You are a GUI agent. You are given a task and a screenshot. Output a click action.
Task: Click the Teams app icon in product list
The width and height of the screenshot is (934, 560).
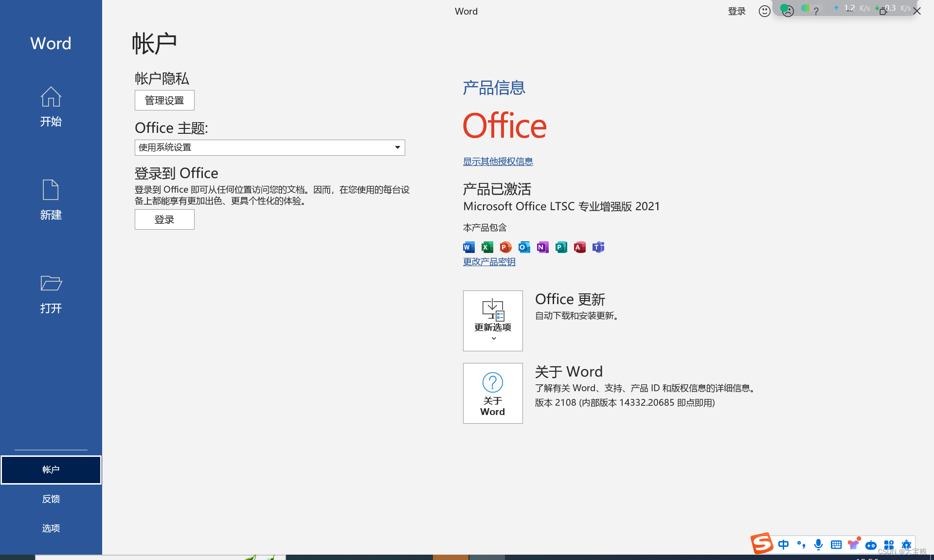(598, 247)
